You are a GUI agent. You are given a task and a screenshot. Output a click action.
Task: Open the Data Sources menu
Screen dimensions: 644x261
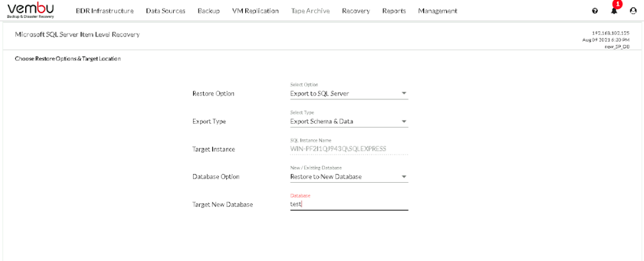pos(165,11)
